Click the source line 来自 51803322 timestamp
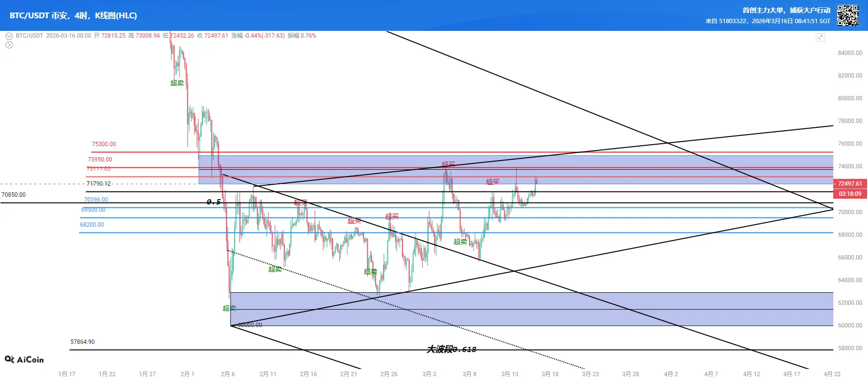Image resolution: width=868 pixels, height=381 pixels. (x=768, y=21)
